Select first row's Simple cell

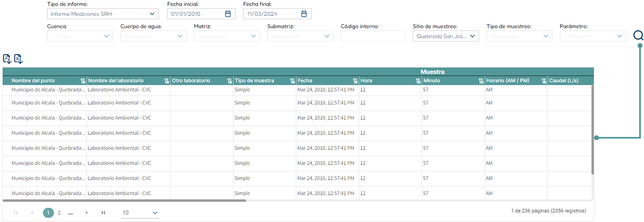(242, 90)
